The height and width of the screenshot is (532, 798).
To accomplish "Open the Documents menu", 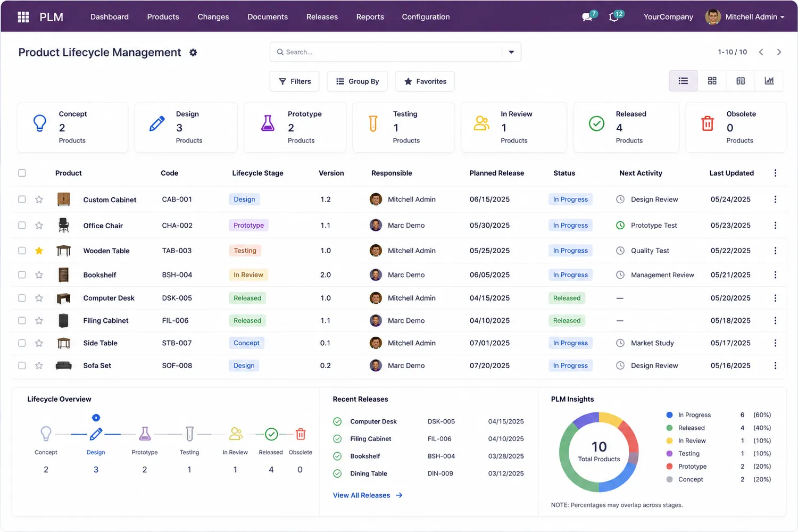I will [x=268, y=17].
